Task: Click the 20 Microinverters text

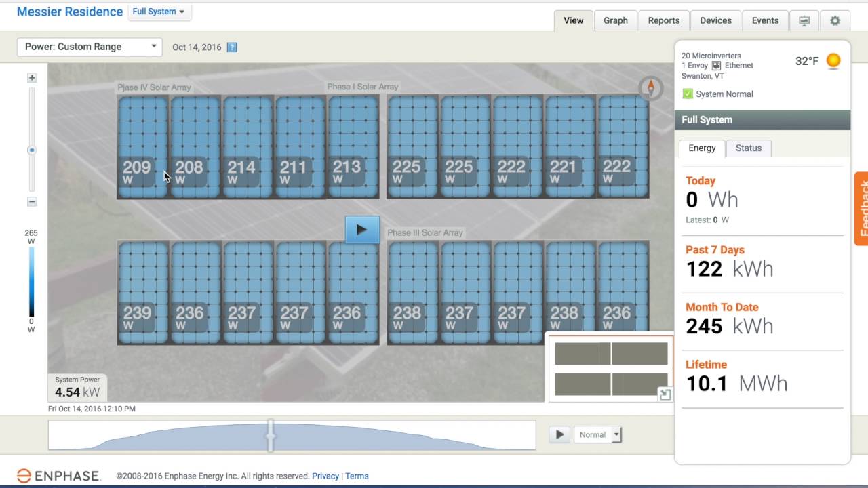Action: coord(711,56)
